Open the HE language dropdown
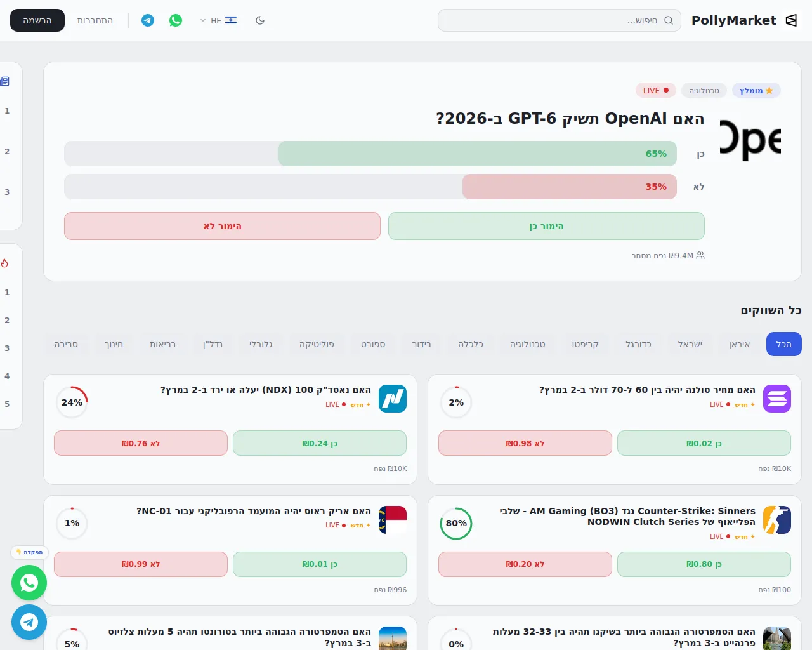812x650 pixels. [218, 20]
